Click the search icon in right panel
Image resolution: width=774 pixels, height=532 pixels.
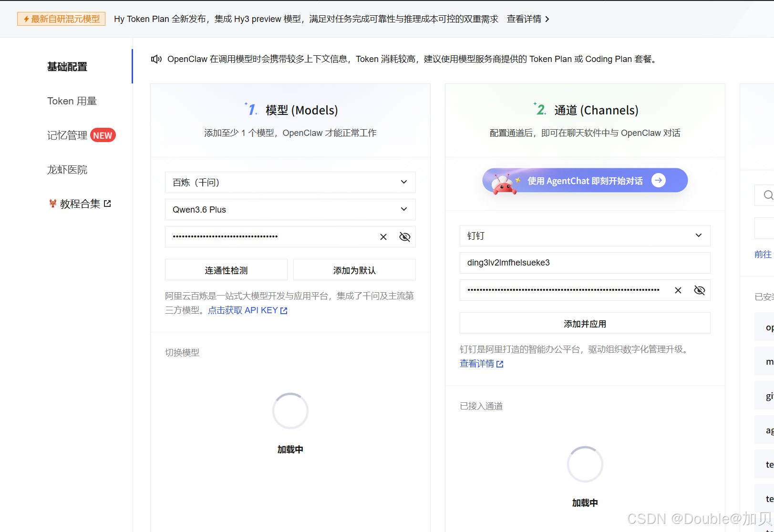[768, 195]
